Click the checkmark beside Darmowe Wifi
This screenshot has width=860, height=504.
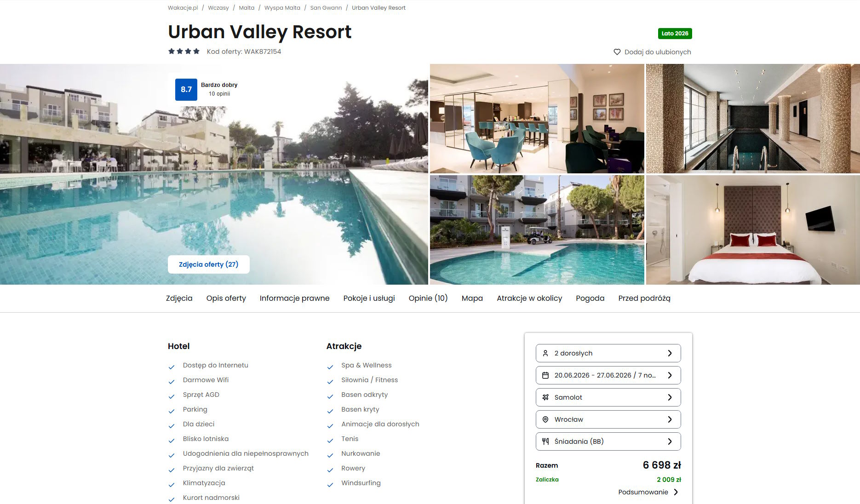click(x=172, y=382)
